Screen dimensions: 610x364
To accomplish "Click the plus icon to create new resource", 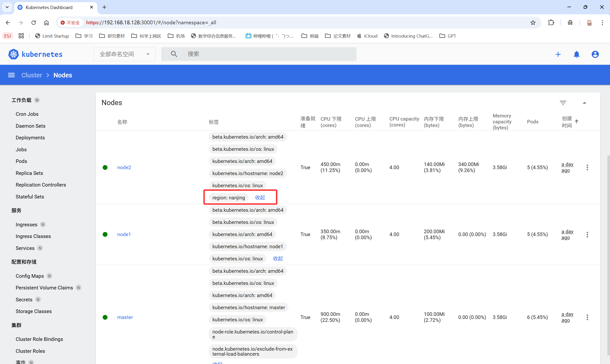I will click(558, 54).
